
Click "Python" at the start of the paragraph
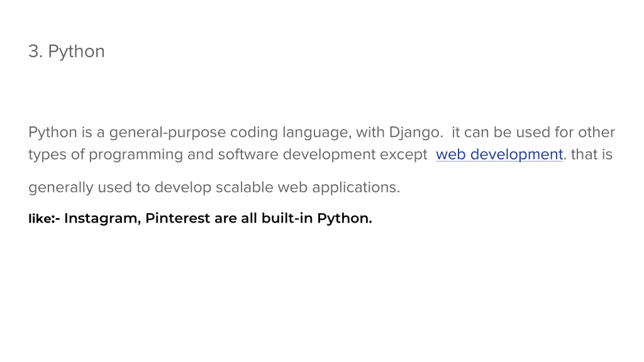coord(53,133)
